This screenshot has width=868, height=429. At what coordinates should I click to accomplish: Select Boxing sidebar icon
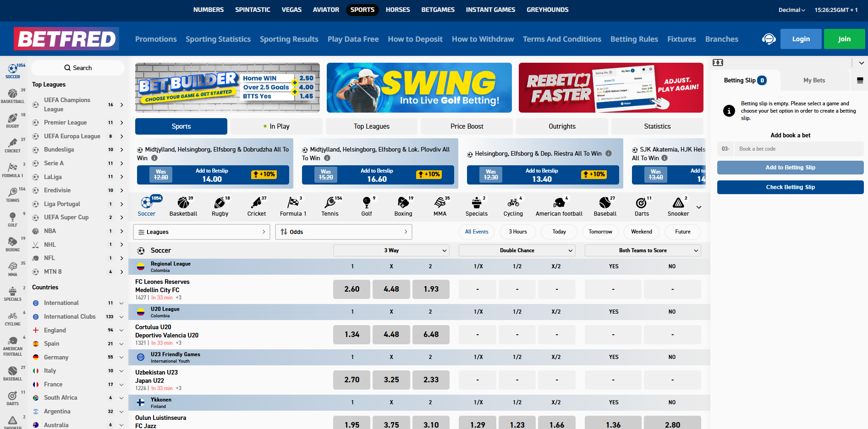[13, 244]
